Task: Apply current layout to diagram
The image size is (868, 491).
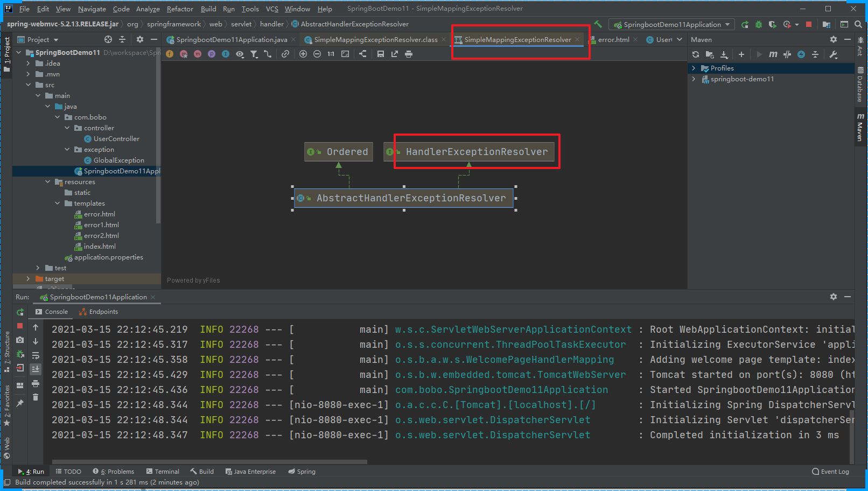Action: click(363, 54)
